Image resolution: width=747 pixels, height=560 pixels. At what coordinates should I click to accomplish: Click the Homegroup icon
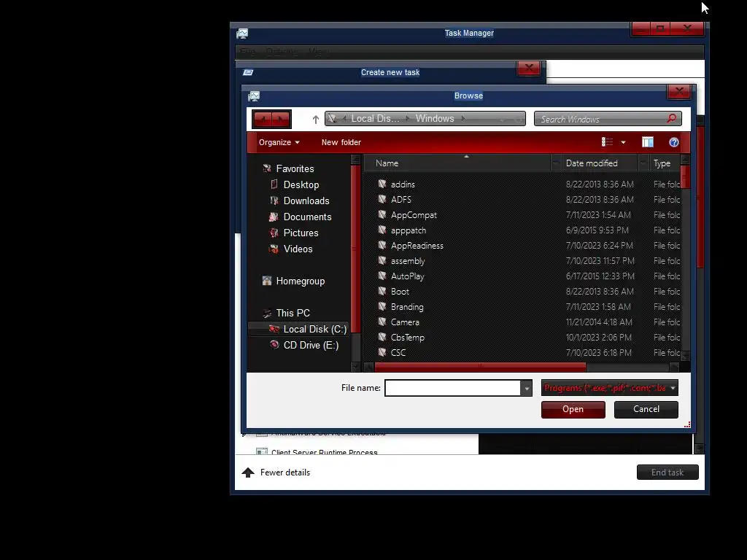tap(267, 281)
